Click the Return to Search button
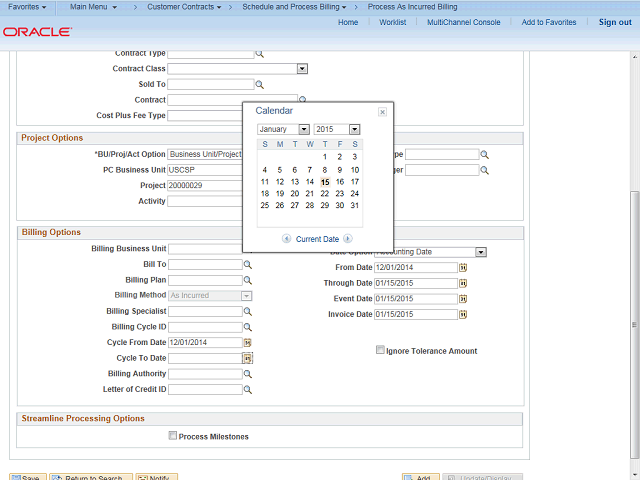The height and width of the screenshot is (480, 640). [x=91, y=477]
